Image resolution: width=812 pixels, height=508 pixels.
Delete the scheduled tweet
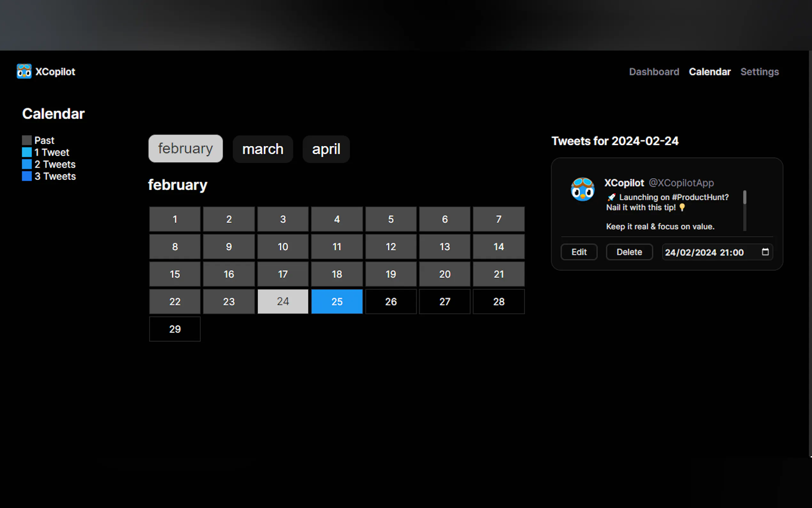(629, 252)
